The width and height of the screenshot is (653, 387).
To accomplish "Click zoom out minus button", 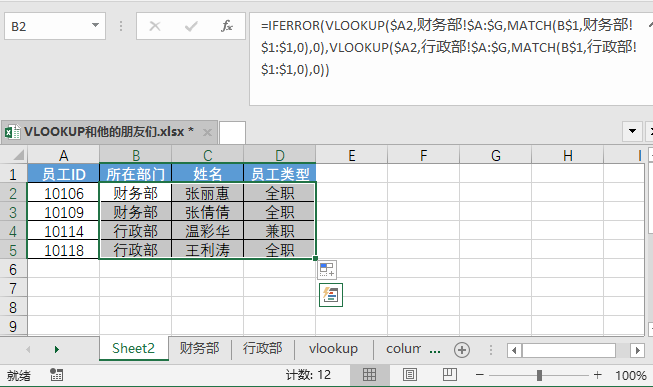I will coord(479,375).
